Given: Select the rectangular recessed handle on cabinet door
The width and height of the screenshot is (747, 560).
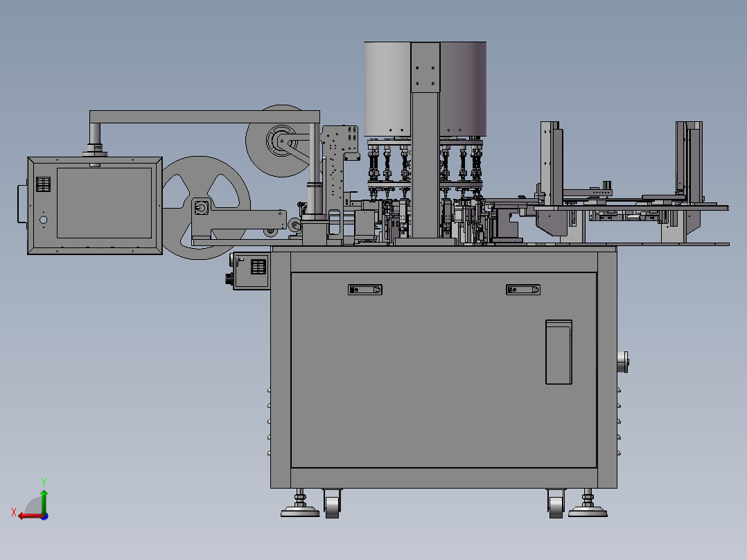Looking at the screenshot, I should [x=559, y=352].
